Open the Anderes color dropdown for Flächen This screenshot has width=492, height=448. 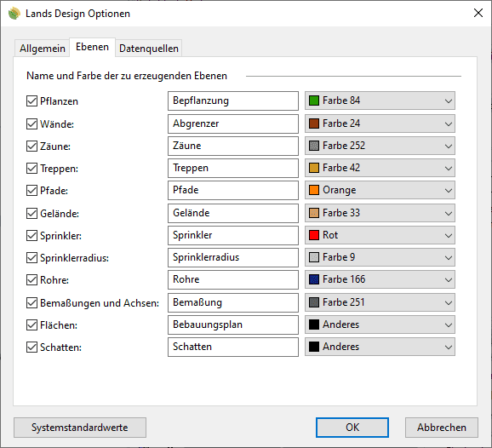(x=380, y=325)
